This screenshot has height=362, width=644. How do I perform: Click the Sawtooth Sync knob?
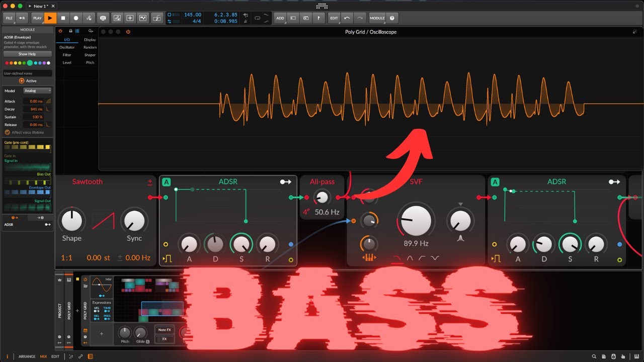click(x=134, y=220)
